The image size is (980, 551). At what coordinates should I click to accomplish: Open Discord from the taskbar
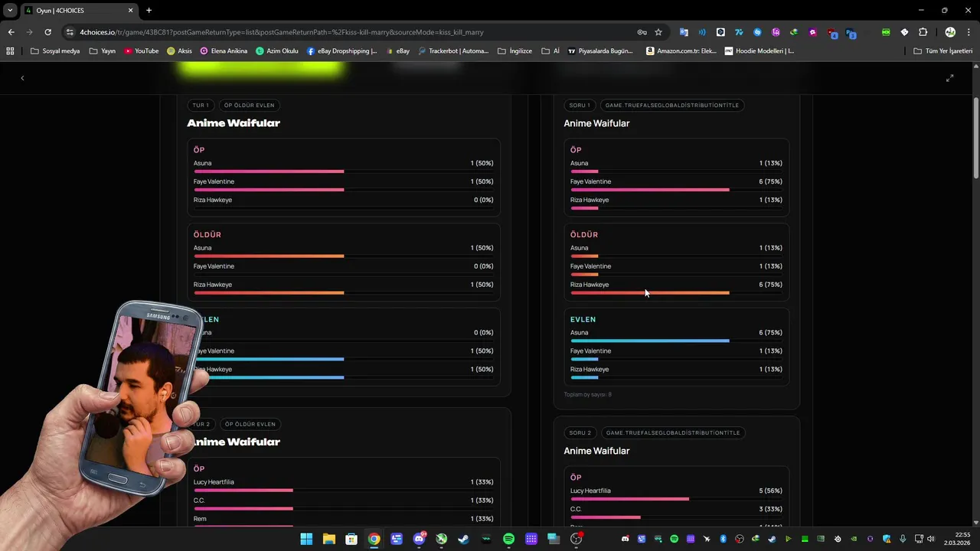pyautogui.click(x=419, y=539)
